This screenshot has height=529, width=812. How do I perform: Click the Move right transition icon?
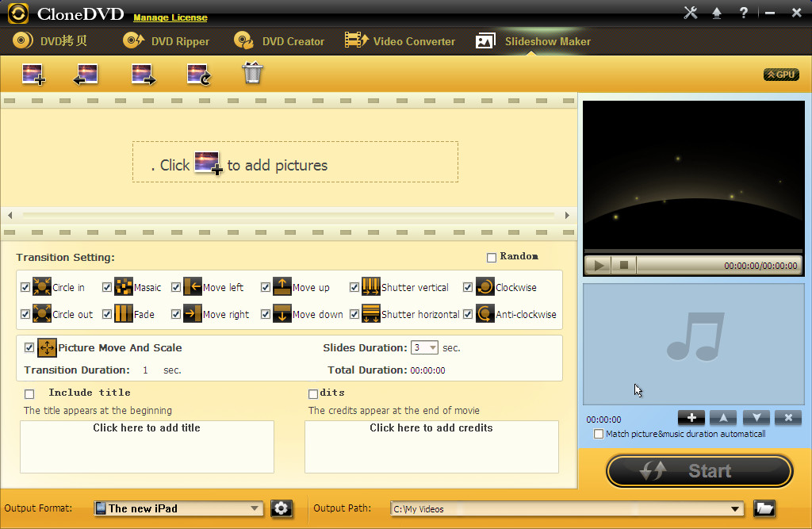(x=193, y=314)
